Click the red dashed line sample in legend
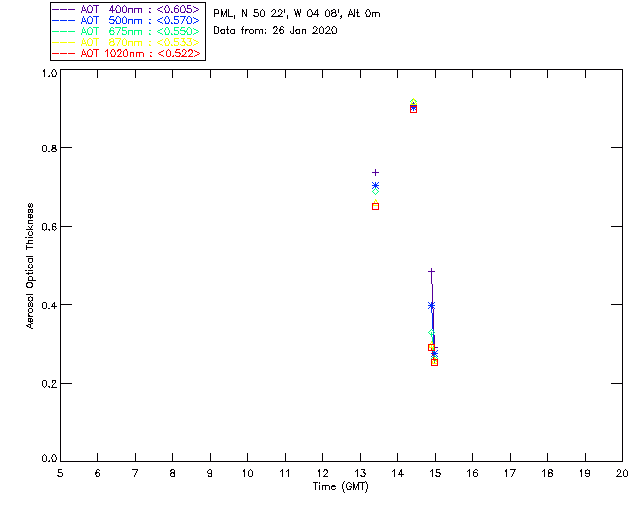The width and height of the screenshot is (640, 512). [x=64, y=53]
